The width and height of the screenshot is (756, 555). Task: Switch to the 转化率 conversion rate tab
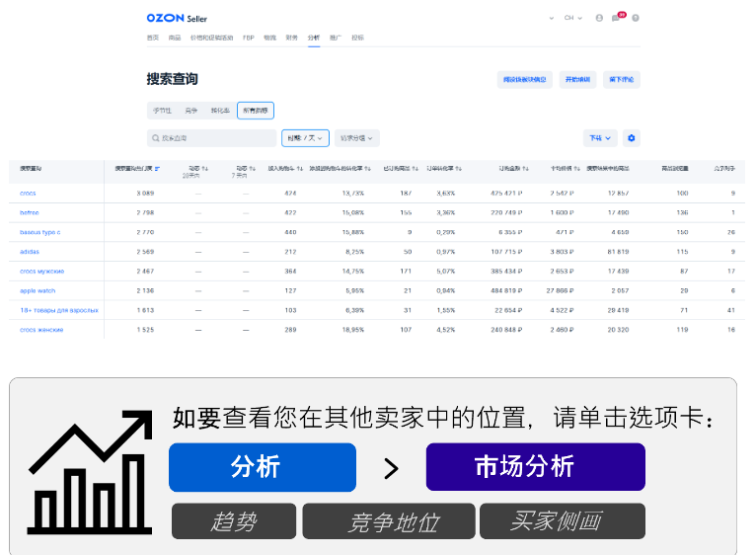[220, 111]
